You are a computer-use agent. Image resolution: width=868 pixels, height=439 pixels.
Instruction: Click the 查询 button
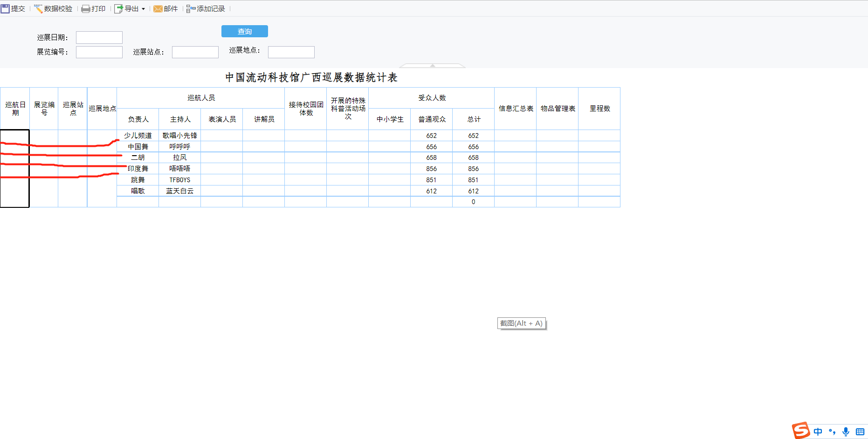(x=245, y=31)
